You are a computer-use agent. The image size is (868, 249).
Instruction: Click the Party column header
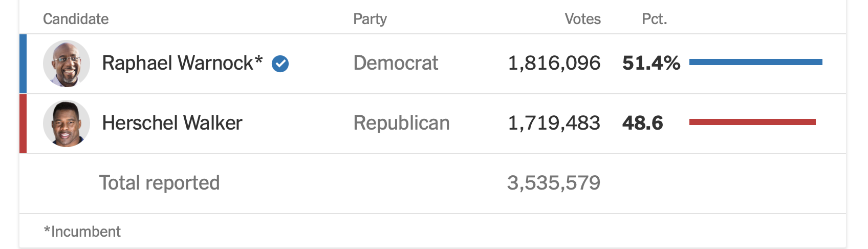pyautogui.click(x=370, y=19)
